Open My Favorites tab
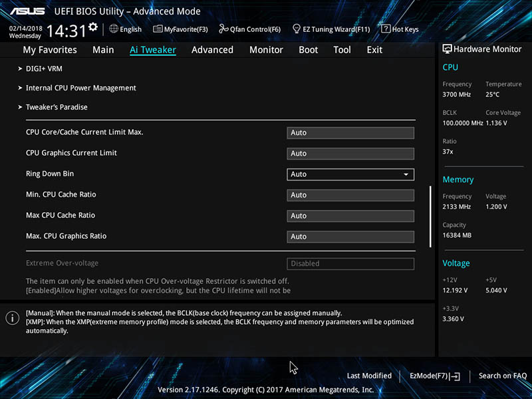Viewport: 532px width, 399px height. tap(50, 50)
